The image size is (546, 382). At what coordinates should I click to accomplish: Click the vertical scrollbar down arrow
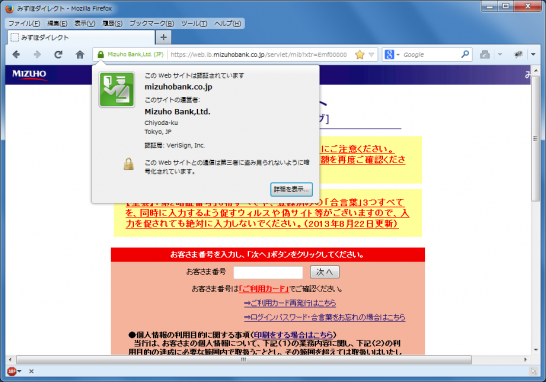point(536,350)
